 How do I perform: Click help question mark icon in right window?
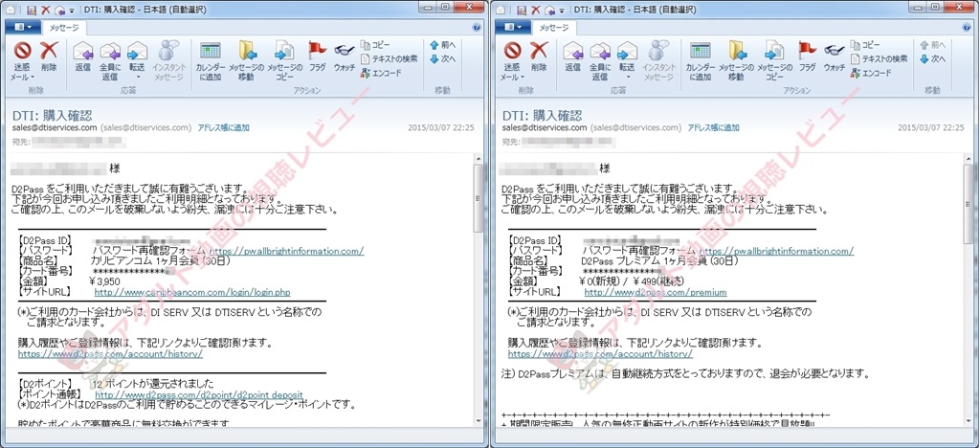[967, 28]
